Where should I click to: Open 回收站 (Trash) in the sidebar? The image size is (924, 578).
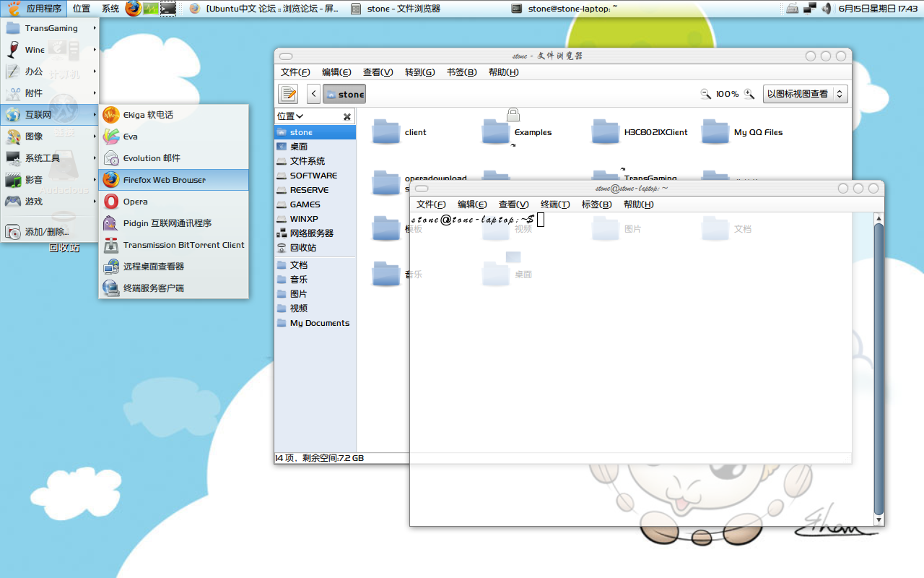point(315,248)
